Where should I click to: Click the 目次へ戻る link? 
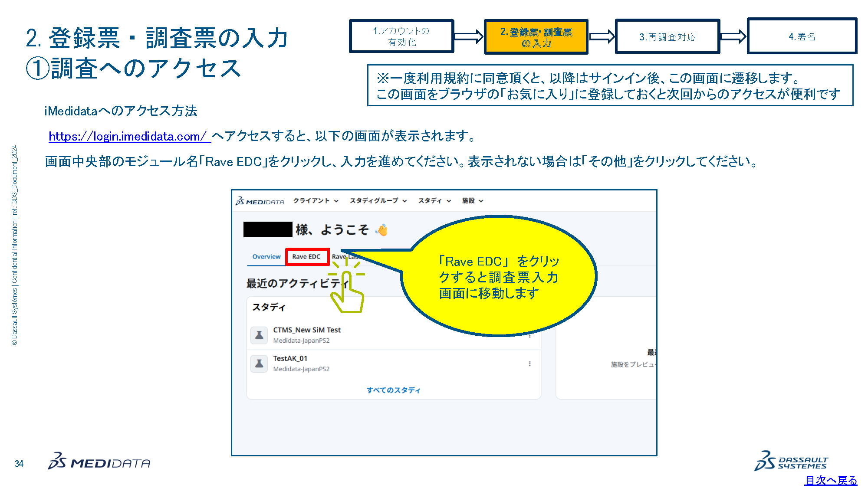(831, 480)
